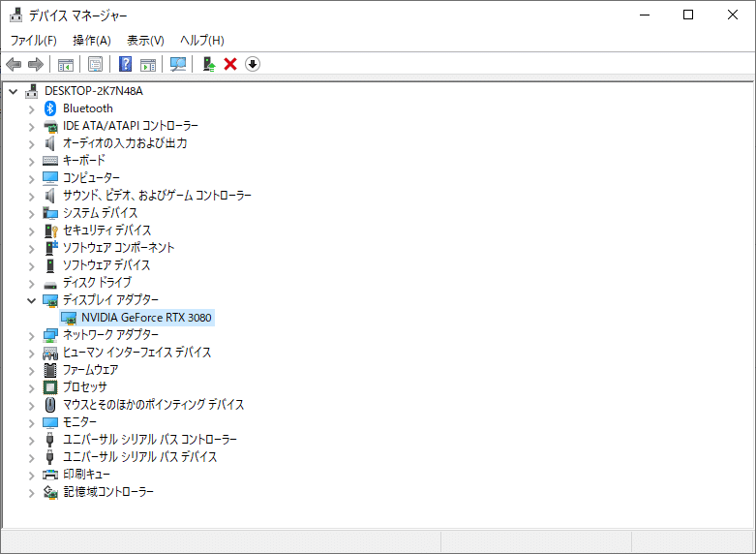
Task: Select the セキュリティ デバイス label
Action: (x=107, y=231)
